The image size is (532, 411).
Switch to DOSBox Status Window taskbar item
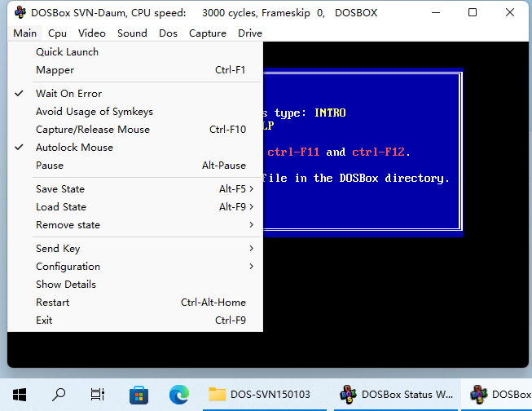[396, 395]
